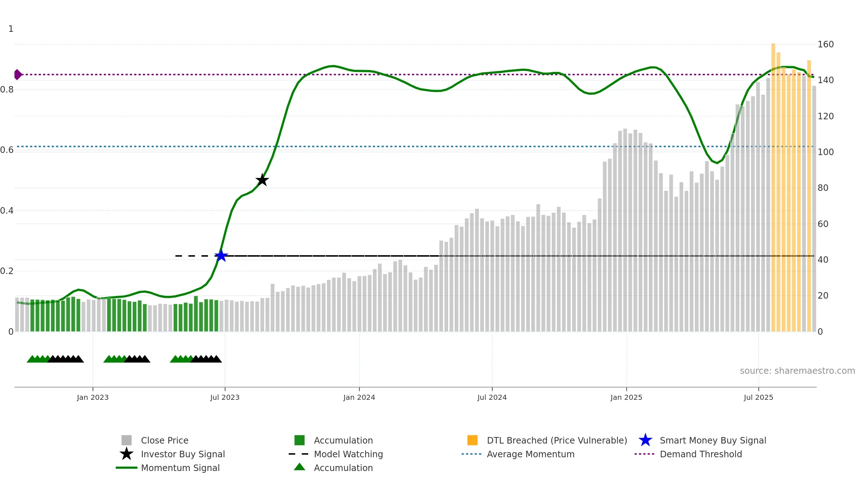The width and height of the screenshot is (868, 488).
Task: Toggle the DTL Breached (Price Vulnerable) label
Action: coord(557,440)
